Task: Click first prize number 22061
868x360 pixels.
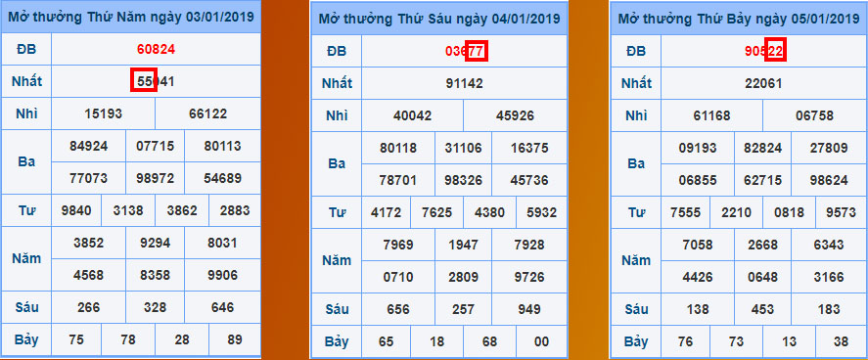Action: [x=763, y=83]
